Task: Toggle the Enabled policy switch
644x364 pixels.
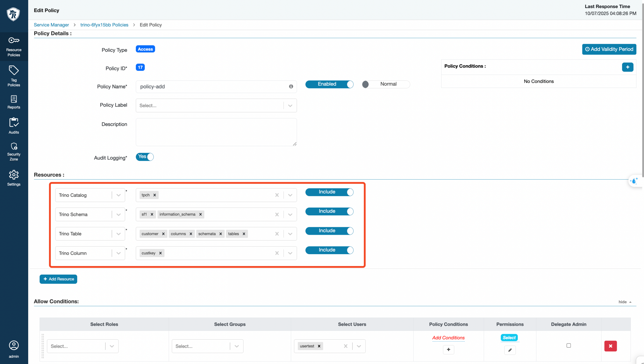Action: (x=329, y=84)
